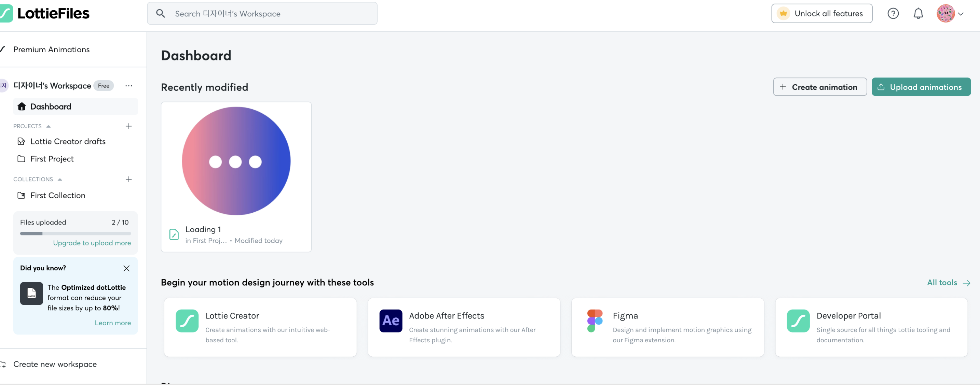Open Premium Animations in sidebar
The width and height of the screenshot is (980, 385).
click(x=51, y=49)
